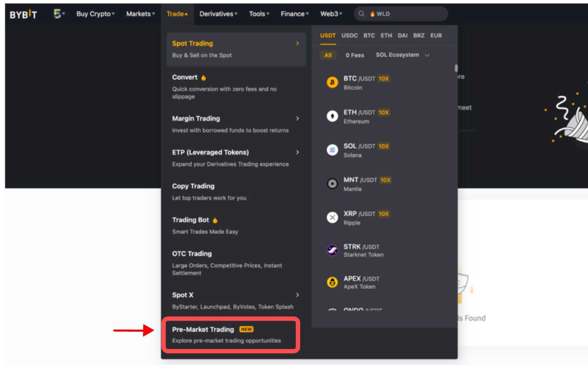Click the Ethereum coin icon
Image resolution: width=588 pixels, height=365 pixels.
[x=332, y=116]
